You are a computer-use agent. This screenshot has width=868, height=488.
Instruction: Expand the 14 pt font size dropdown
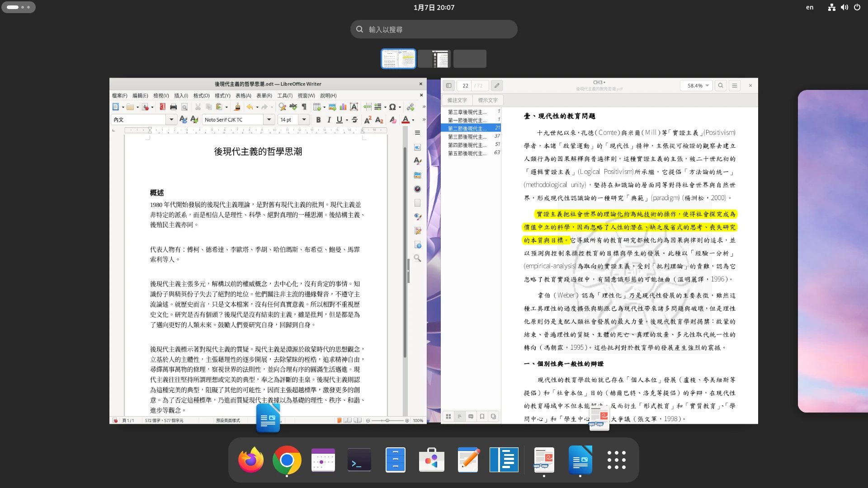click(304, 120)
